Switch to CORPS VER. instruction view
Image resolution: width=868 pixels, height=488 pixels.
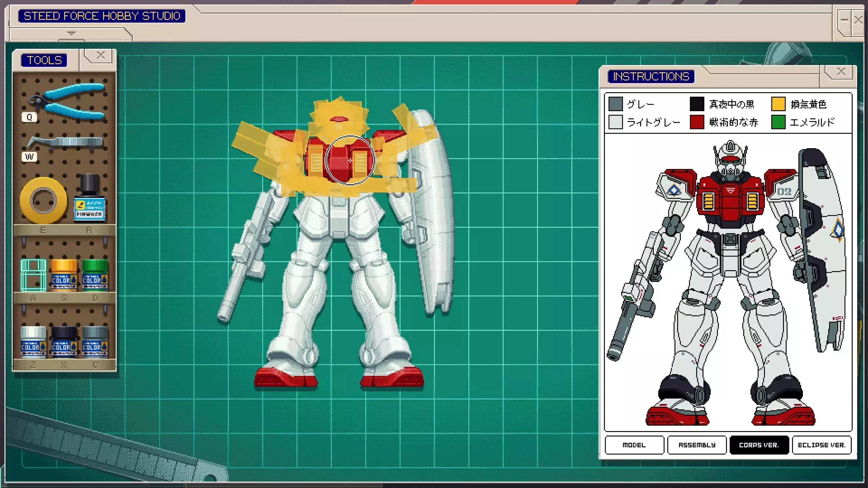click(758, 445)
